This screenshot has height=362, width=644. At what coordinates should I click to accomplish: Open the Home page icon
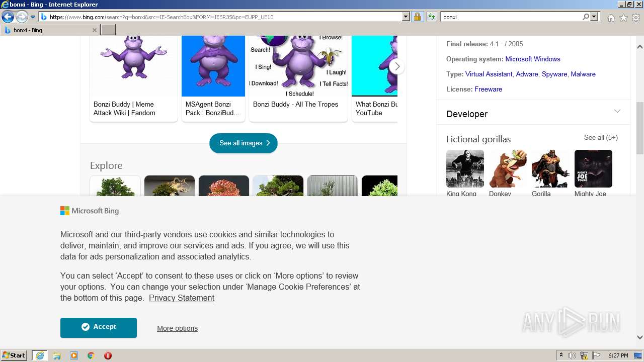point(611,18)
